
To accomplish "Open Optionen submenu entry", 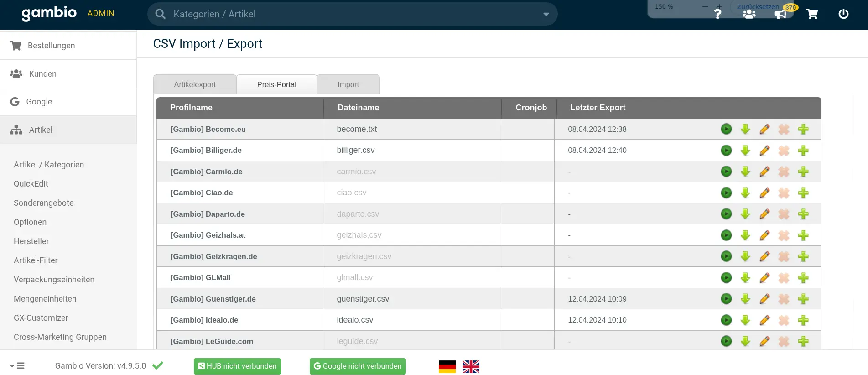I will (30, 222).
